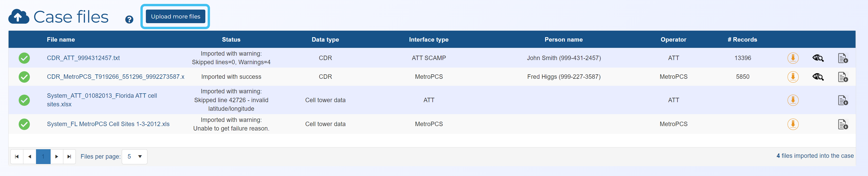Image resolution: width=868 pixels, height=176 pixels.
Task: Download the FL MetroPCS Cell Sites file
Action: pyautogui.click(x=792, y=124)
